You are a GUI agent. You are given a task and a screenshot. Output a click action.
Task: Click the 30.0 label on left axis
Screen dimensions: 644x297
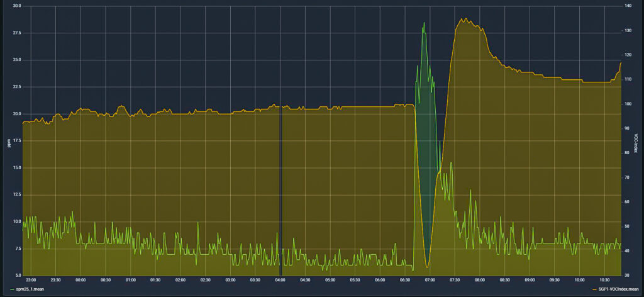16,6
